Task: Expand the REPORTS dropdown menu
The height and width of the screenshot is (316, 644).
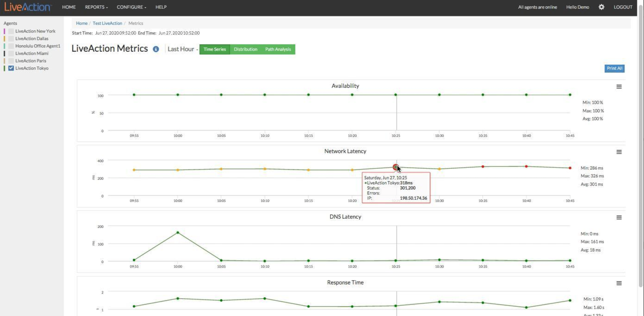Action: [x=96, y=7]
